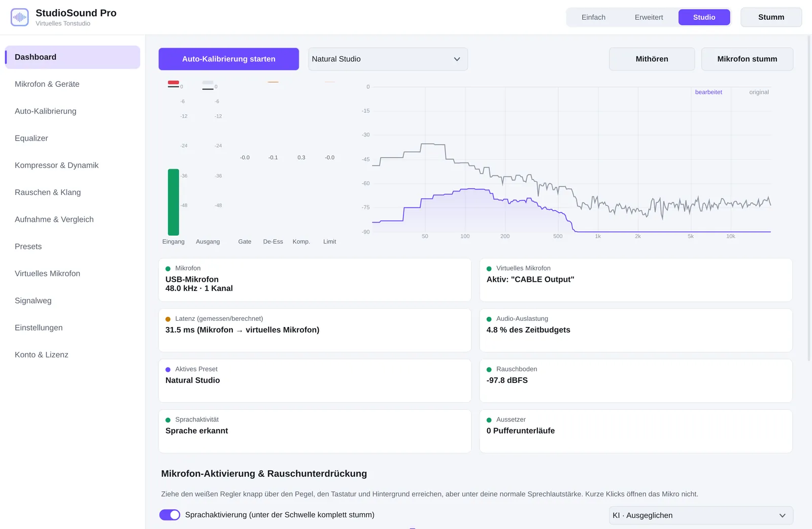Click the Limit meter label
Viewport: 812px width, 529px height.
click(329, 242)
